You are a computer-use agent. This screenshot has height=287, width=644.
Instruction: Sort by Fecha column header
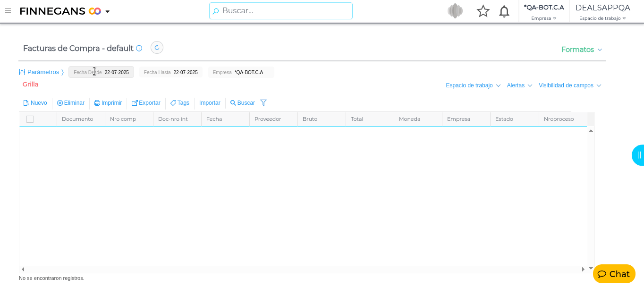pos(225,119)
